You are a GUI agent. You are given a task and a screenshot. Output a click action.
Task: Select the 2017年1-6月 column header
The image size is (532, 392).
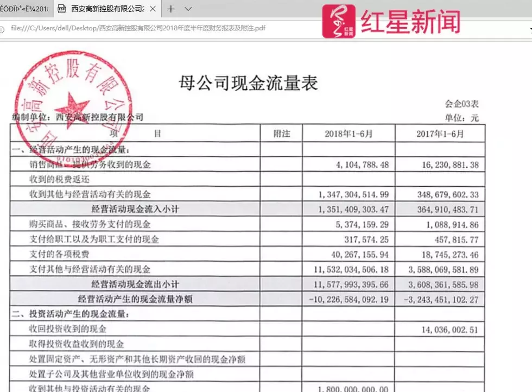point(440,134)
